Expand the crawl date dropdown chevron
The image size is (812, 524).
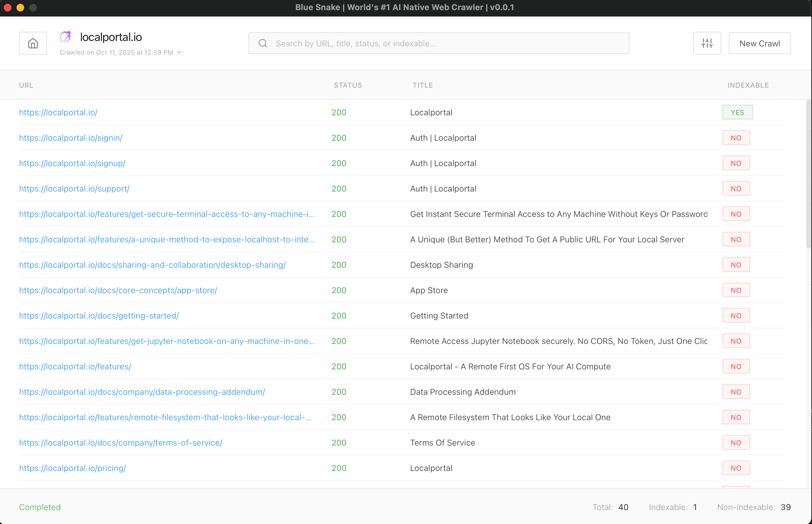click(179, 52)
